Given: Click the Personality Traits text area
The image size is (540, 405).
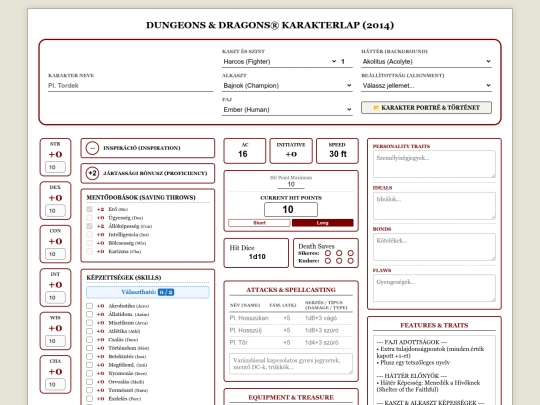Looking at the screenshot, I should [434, 164].
